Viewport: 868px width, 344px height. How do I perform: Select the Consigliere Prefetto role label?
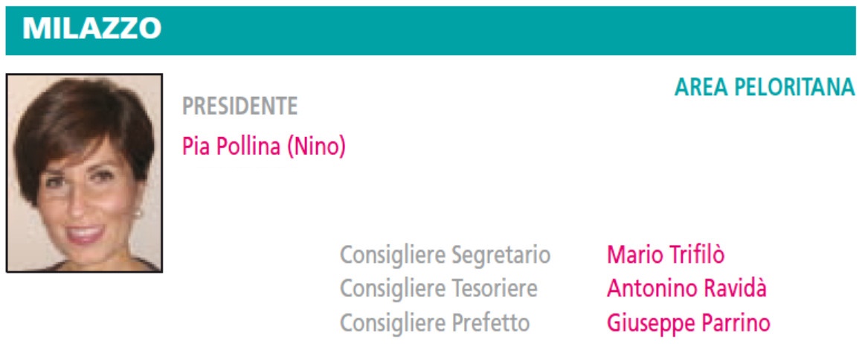(x=434, y=322)
